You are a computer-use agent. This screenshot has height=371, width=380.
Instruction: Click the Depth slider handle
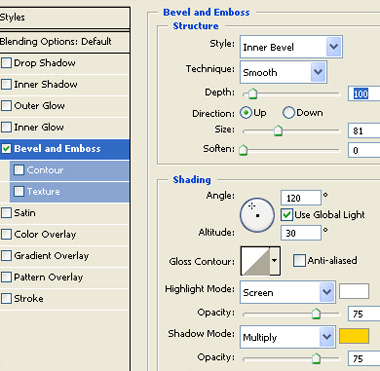[x=253, y=94]
